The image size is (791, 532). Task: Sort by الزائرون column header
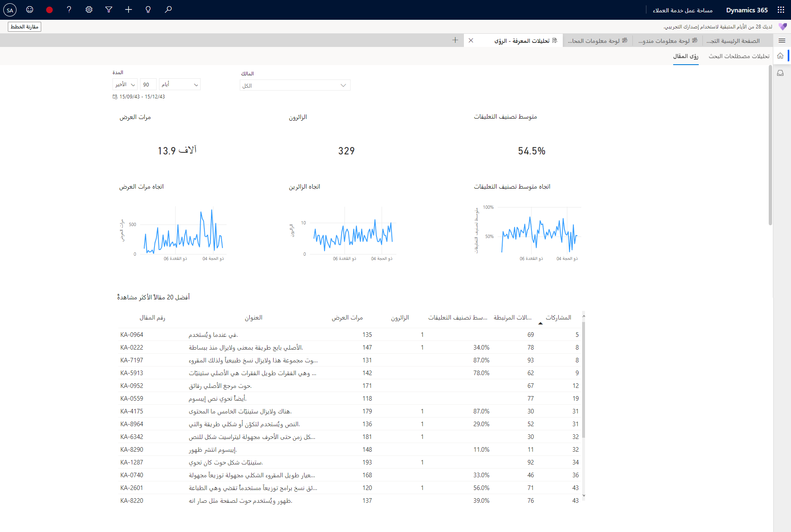tap(400, 317)
